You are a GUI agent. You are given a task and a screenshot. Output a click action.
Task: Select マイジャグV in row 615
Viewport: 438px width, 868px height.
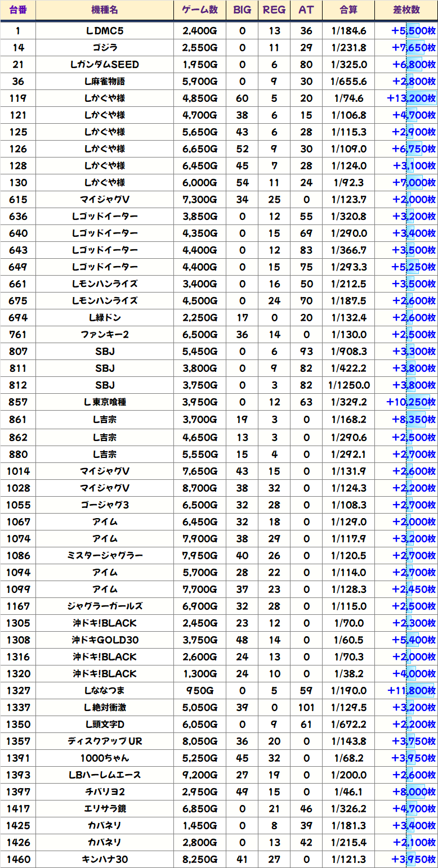[105, 200]
